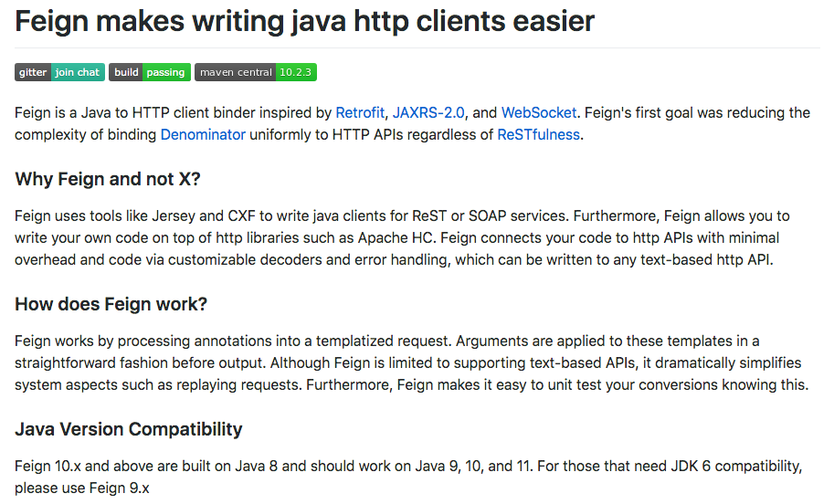This screenshot has width=834, height=504.
Task: Open the Denominator link
Action: [x=203, y=134]
